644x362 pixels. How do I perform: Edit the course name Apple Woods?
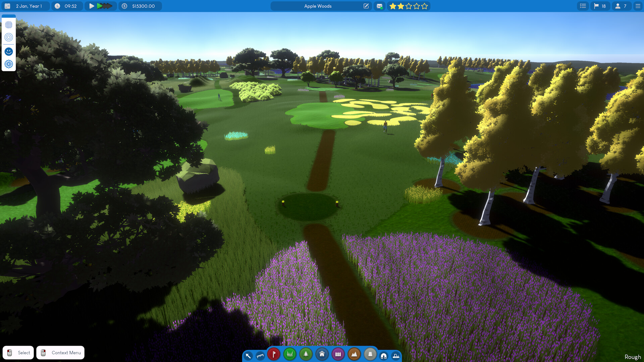[x=366, y=6]
